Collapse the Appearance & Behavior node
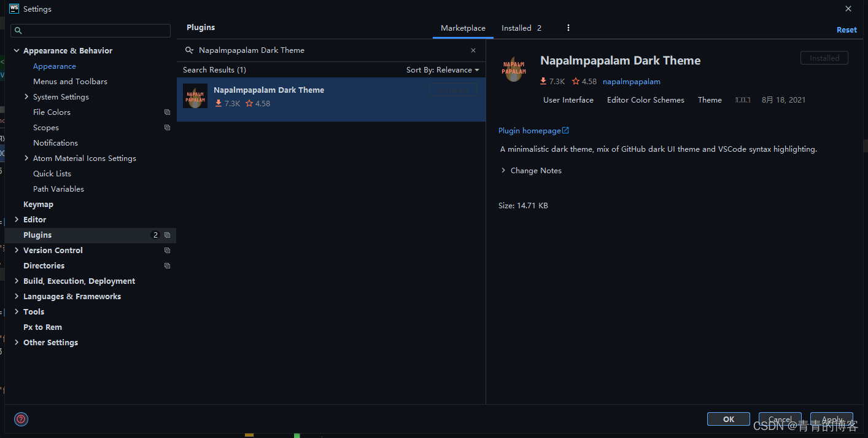Viewport: 868px width, 438px height. [x=17, y=50]
